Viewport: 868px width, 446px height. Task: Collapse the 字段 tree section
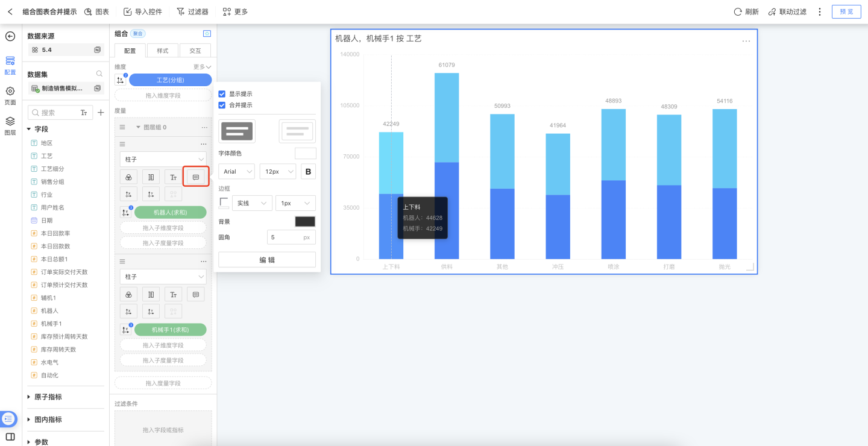[29, 129]
